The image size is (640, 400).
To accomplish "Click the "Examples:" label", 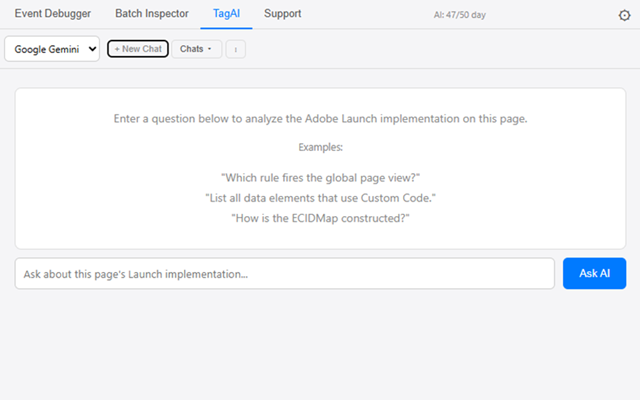I will pyautogui.click(x=320, y=147).
